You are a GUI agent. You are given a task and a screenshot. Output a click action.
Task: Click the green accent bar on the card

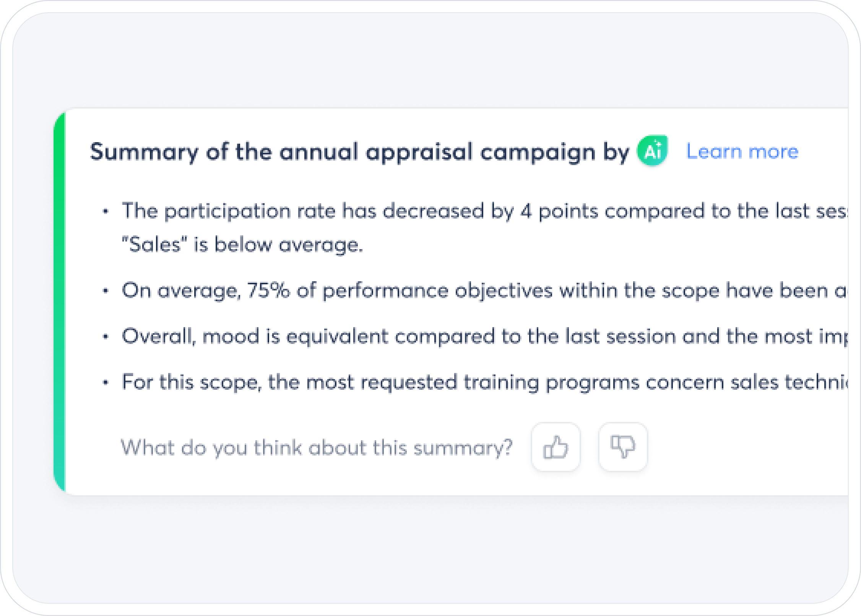(60, 302)
